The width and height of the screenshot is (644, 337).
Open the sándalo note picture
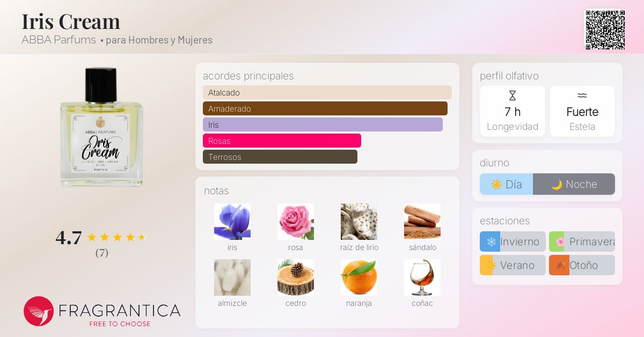[422, 222]
